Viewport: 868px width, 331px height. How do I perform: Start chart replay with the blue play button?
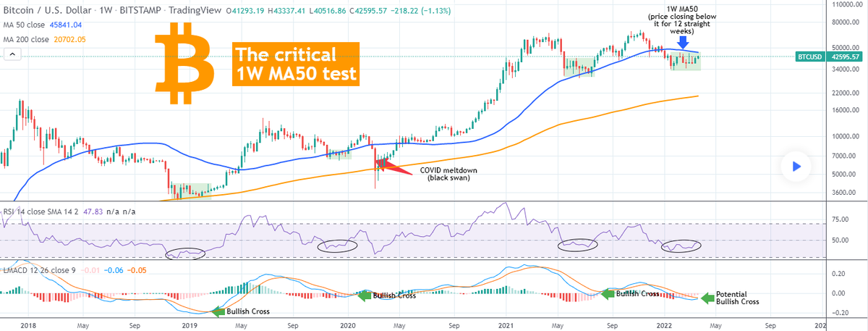tap(796, 167)
